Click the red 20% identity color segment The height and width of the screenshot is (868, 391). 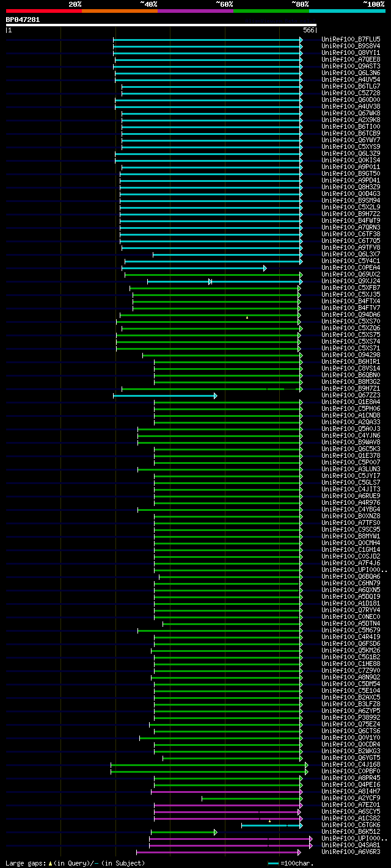pos(43,10)
